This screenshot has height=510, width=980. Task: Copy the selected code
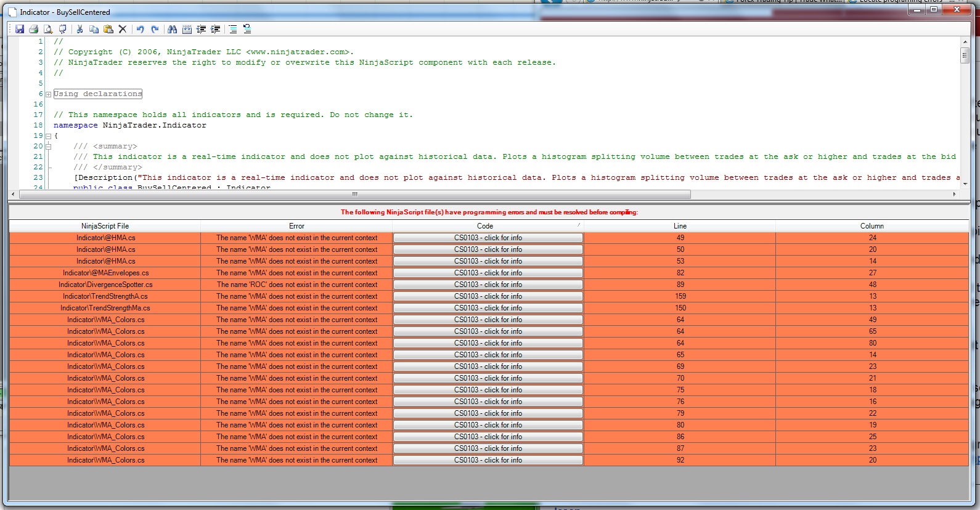click(x=94, y=29)
